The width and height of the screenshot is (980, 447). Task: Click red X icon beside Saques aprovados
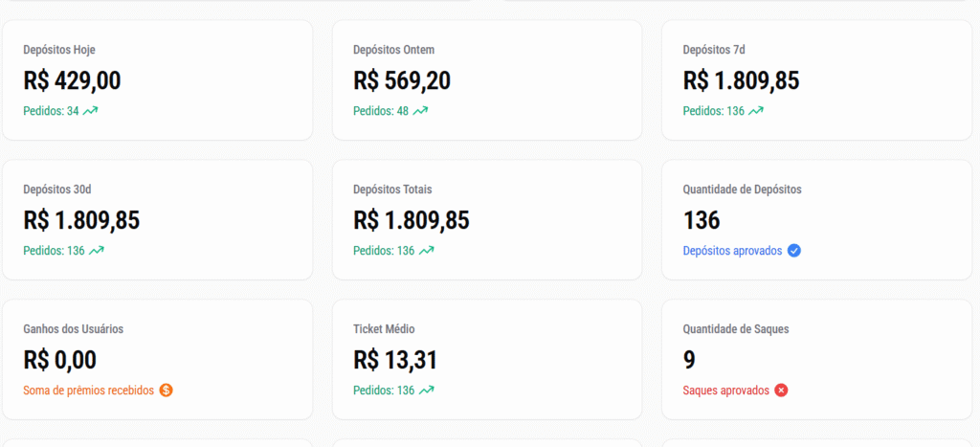[x=781, y=391]
